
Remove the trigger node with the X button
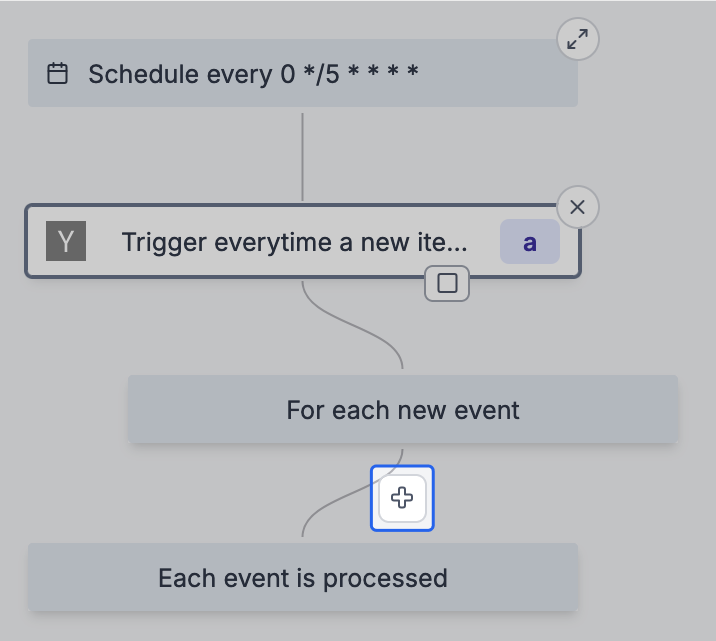tap(578, 207)
